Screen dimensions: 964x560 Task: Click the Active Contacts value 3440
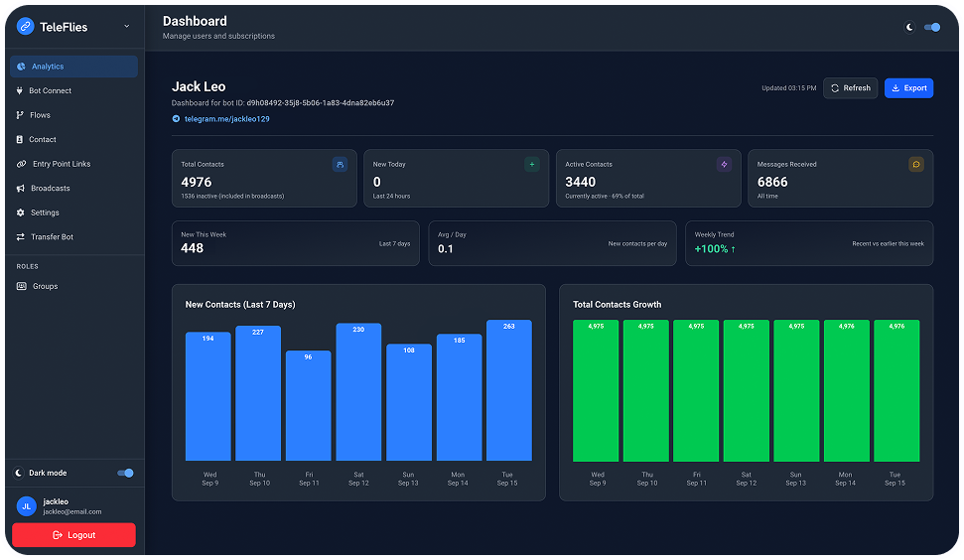pos(581,183)
